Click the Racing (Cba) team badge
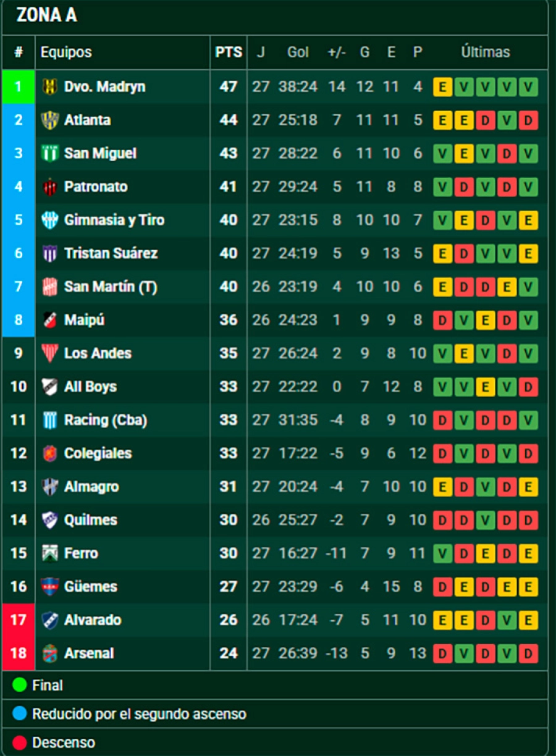The height and width of the screenshot is (756, 556). [x=49, y=420]
